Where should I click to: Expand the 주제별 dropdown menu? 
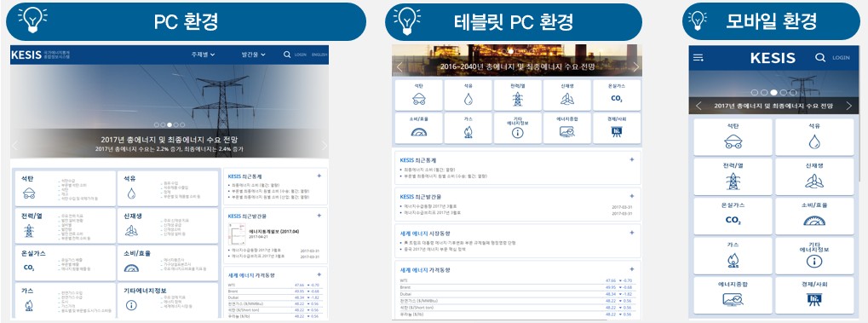(204, 55)
